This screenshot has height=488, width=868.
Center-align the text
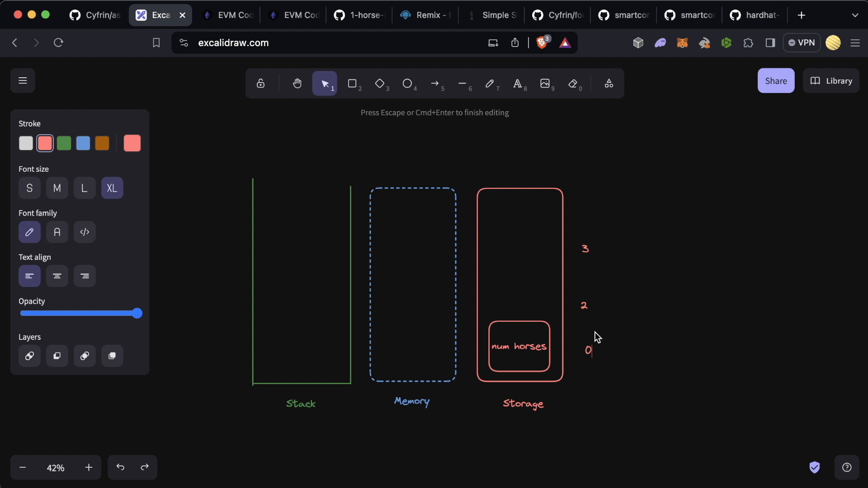click(x=57, y=276)
